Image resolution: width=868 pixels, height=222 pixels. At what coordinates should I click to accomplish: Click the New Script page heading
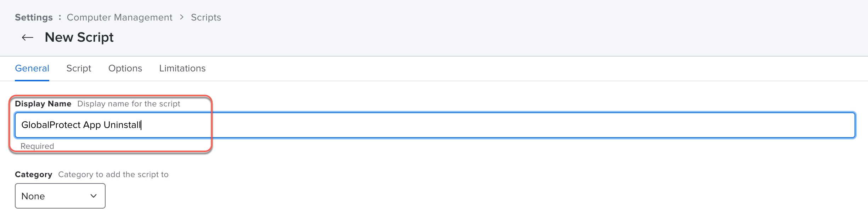pos(79,37)
